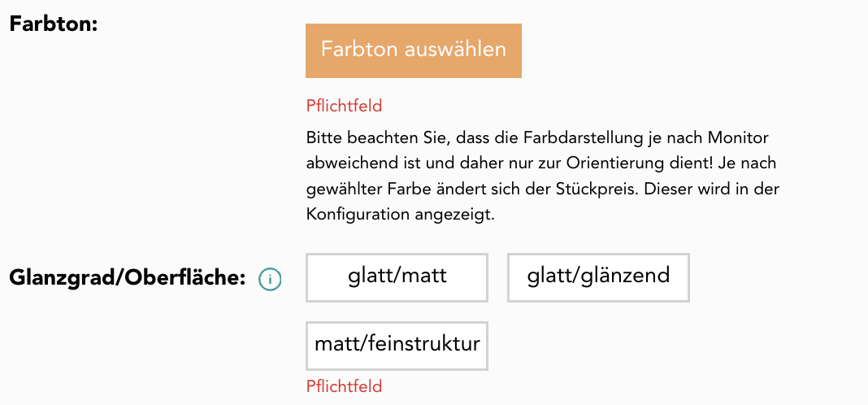
Task: Click the info icon beside Glanzgrad/Oberfläche
Action: tap(270, 279)
